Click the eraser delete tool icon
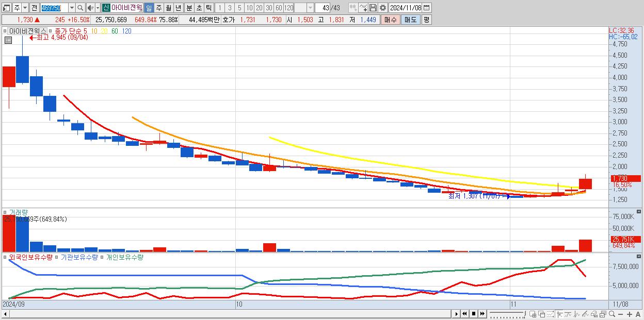Viewport: 644px width, 320px height. point(594,314)
